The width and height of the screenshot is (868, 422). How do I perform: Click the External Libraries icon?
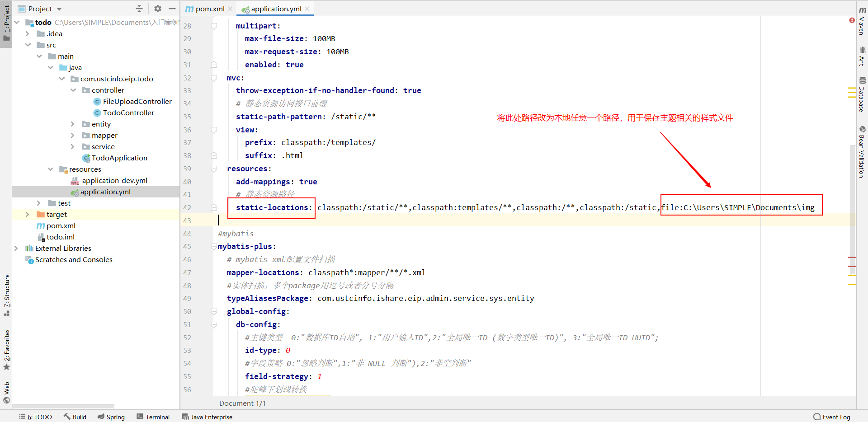pyautogui.click(x=29, y=248)
